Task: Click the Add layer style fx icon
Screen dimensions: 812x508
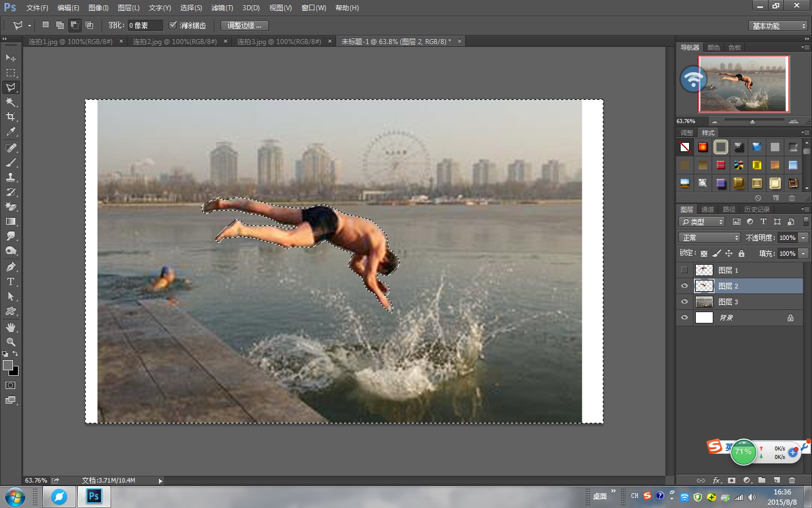Action: coord(717,480)
